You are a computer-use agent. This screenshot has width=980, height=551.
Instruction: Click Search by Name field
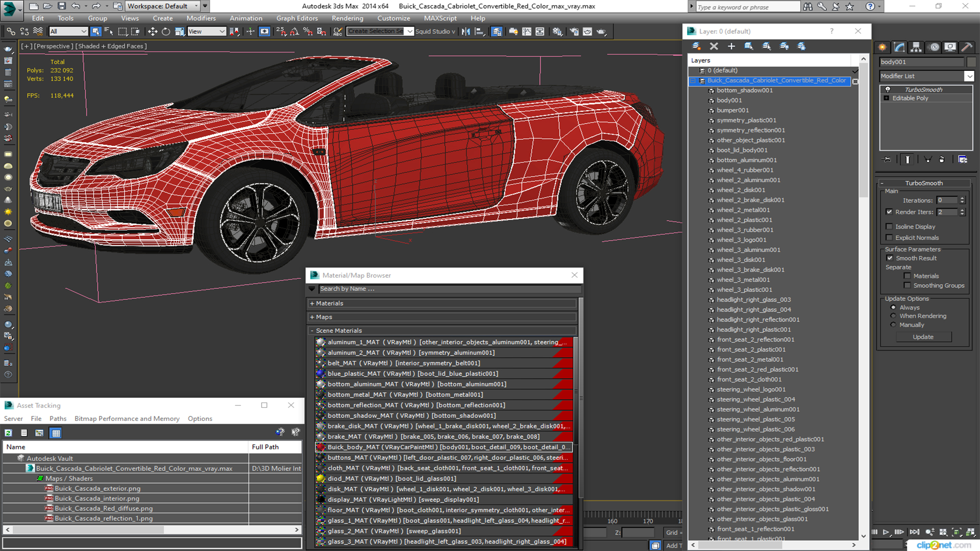[x=449, y=289]
